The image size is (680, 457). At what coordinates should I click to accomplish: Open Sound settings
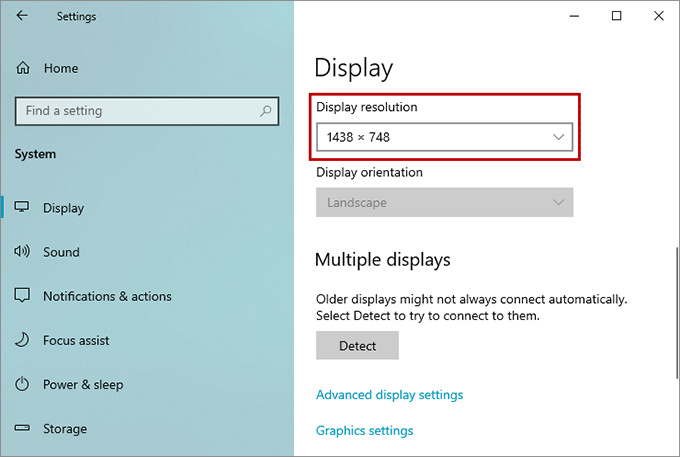61,252
